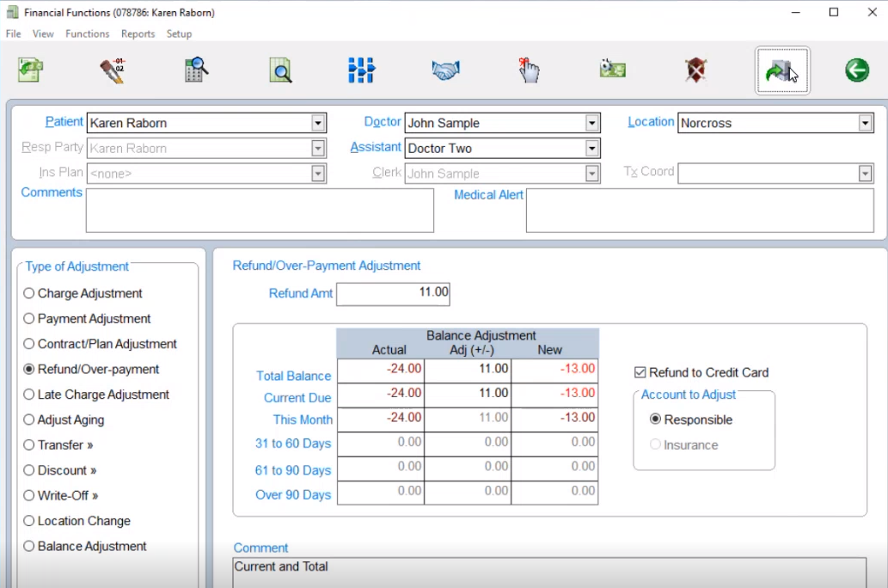Click the hand with reminder string icon
This screenshot has height=588, width=888.
pos(529,70)
